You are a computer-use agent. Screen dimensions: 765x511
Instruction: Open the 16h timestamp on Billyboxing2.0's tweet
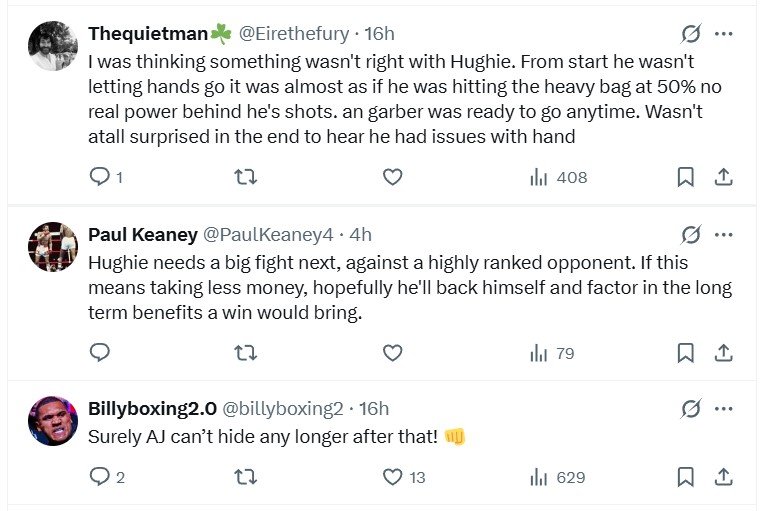click(x=373, y=408)
